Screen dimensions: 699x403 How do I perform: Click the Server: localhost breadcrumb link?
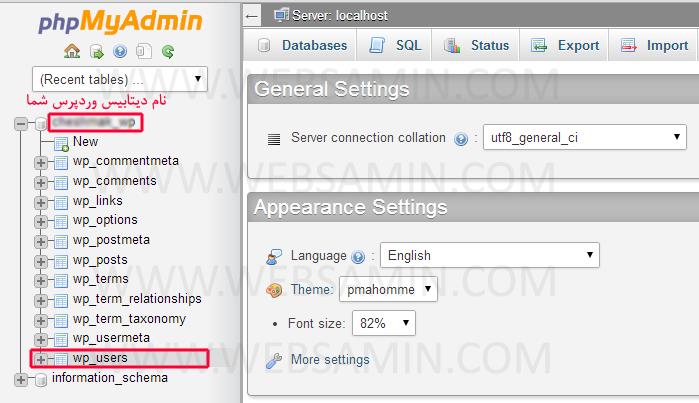(340, 16)
